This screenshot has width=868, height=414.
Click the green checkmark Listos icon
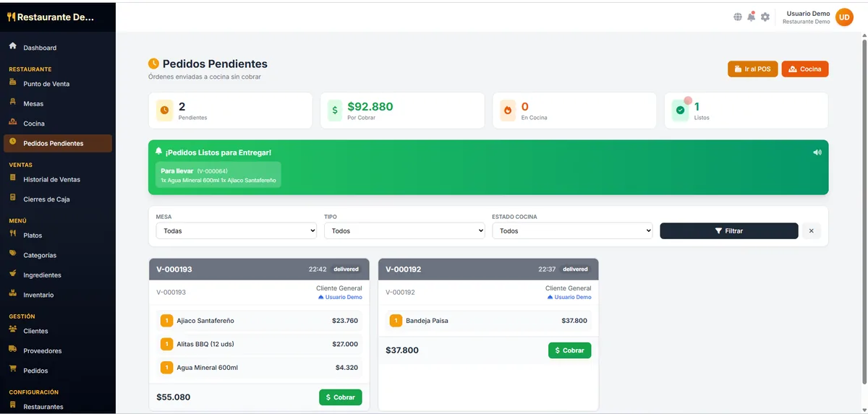(x=680, y=111)
